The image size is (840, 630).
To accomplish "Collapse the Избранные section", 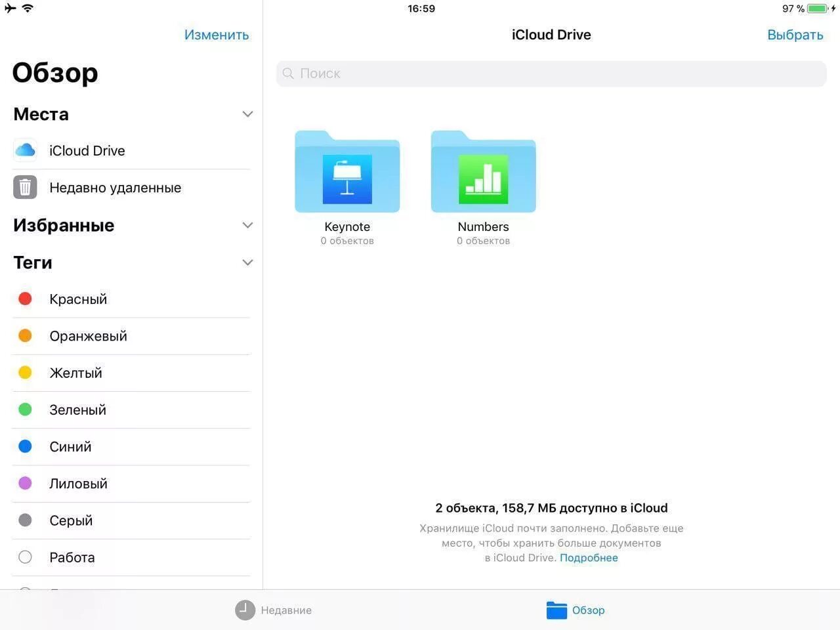I will coord(247,225).
